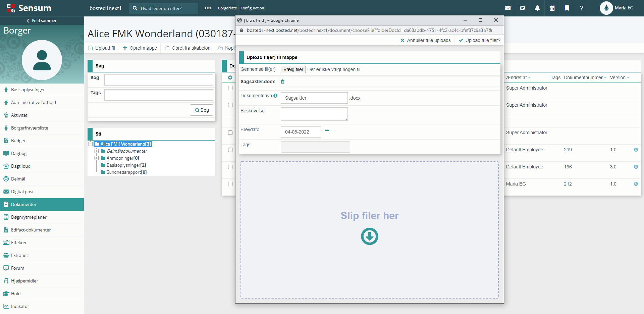Click info icon in document 212 row
Image resolution: width=644 pixels, height=314 pixels.
pyautogui.click(x=636, y=184)
